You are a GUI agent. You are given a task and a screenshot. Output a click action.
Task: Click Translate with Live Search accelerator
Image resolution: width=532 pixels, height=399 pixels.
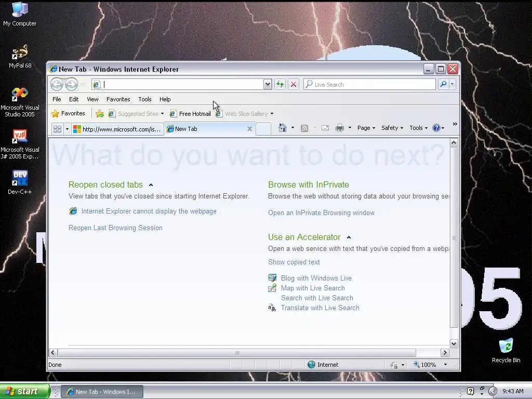coord(320,308)
